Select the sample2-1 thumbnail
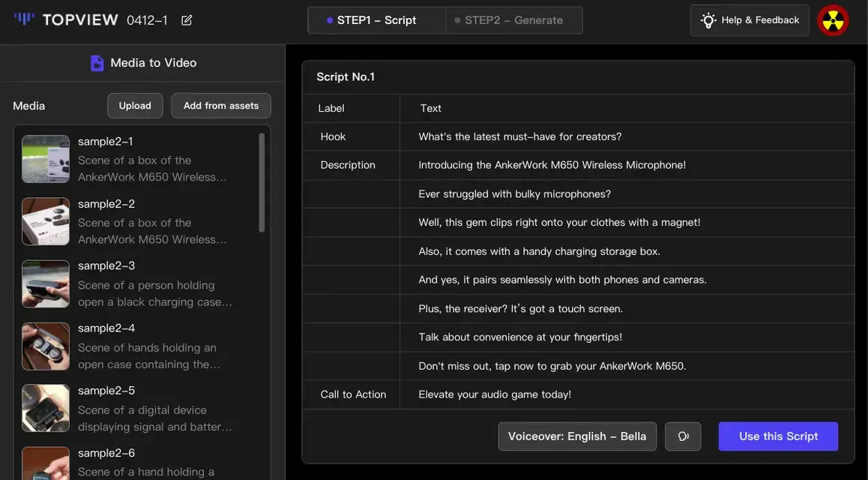Viewport: 868px width, 480px height. (x=46, y=159)
